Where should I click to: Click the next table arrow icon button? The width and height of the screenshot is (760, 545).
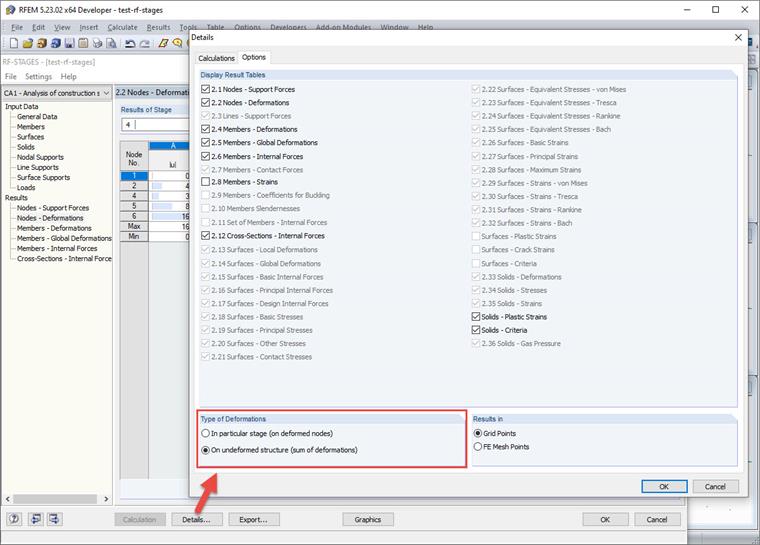pos(54,519)
